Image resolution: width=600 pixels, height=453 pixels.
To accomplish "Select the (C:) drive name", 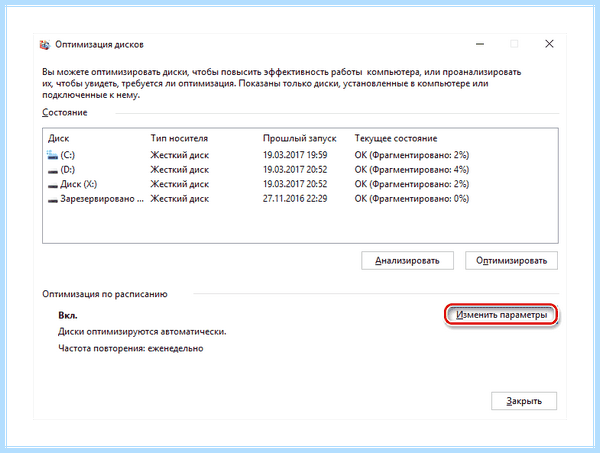I will point(67,155).
